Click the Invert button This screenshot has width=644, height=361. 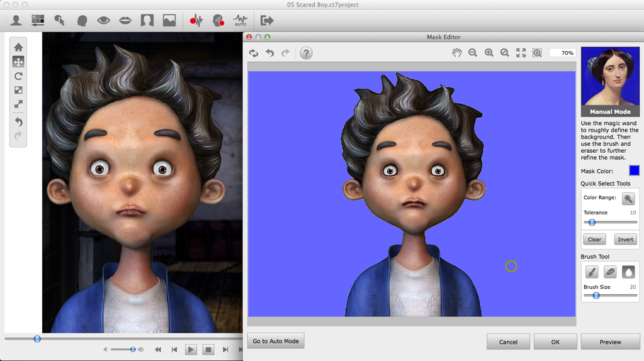pos(626,239)
